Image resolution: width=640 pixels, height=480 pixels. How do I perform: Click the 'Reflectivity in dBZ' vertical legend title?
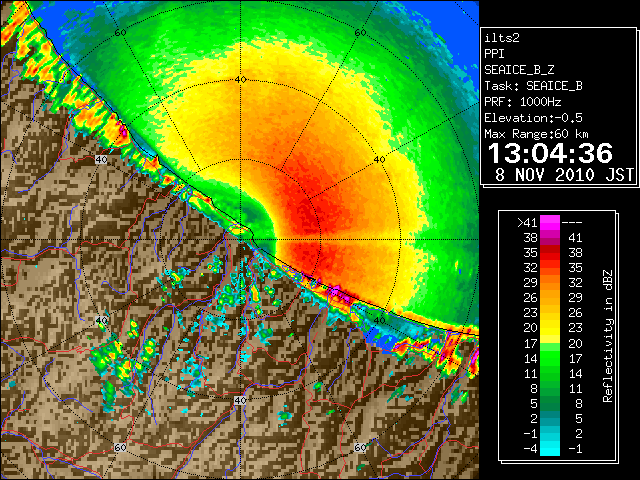[608, 336]
